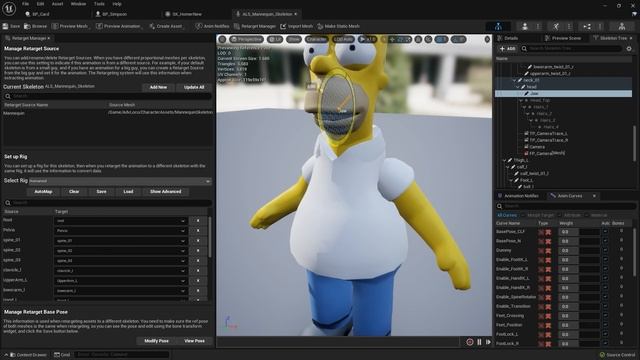Step forward one frame in preview
Viewport: 640px width, 360px height.
pyautogui.click(x=488, y=342)
